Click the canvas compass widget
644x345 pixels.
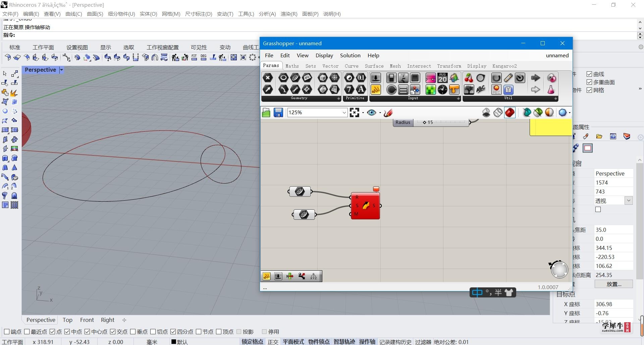click(559, 269)
